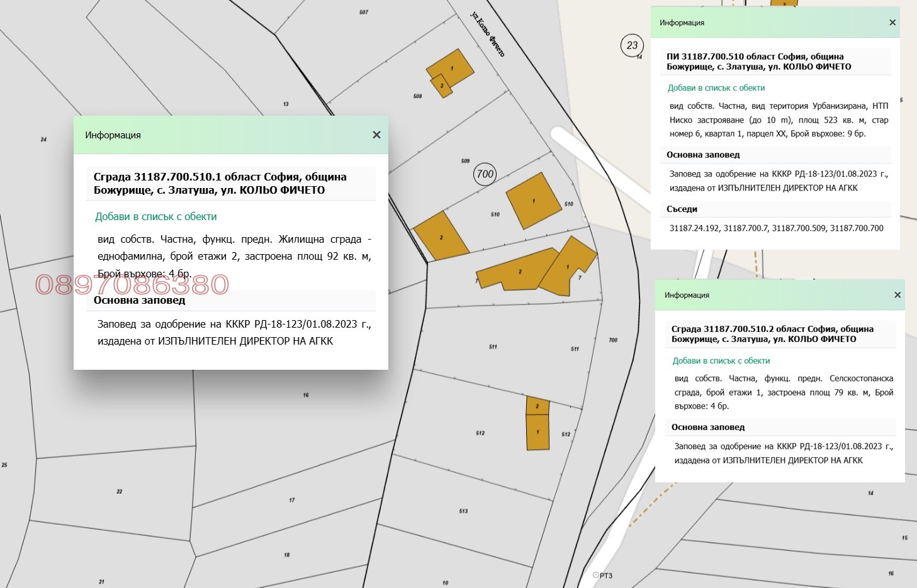The height and width of the screenshot is (588, 917).
Task: Click the РТ3 point marker
Action: pyautogui.click(x=603, y=575)
